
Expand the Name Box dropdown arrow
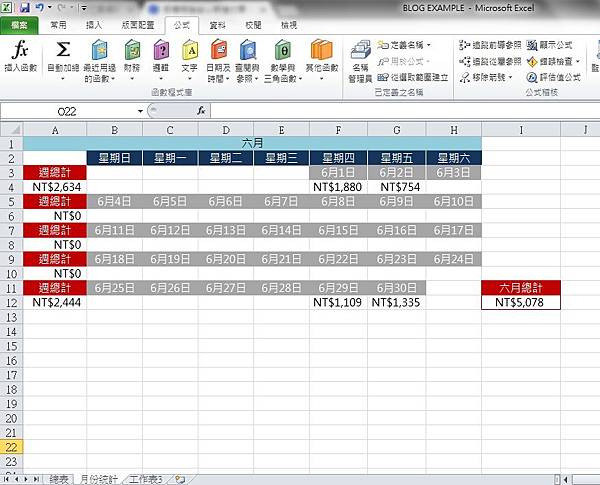(x=140, y=111)
